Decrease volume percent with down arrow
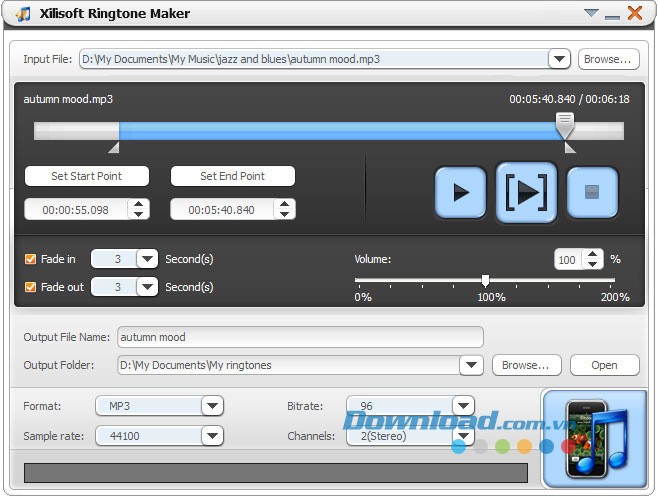658x502 pixels. pyautogui.click(x=593, y=264)
